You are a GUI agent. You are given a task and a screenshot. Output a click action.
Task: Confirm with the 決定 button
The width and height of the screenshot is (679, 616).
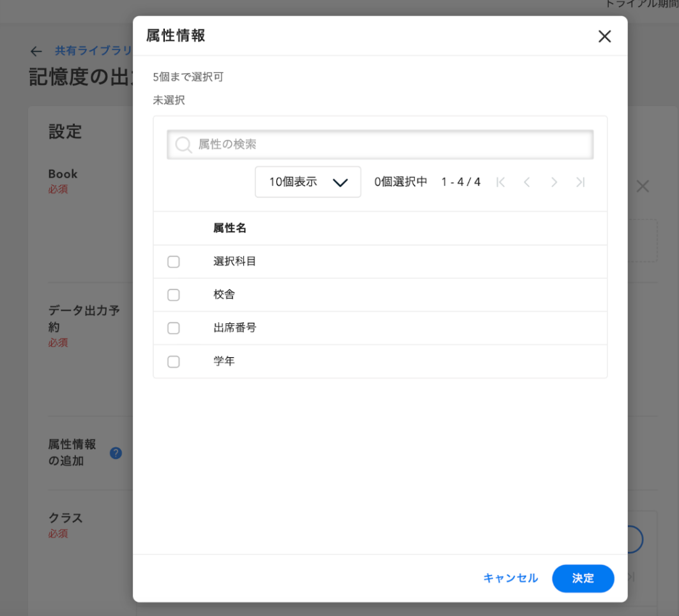point(583,578)
